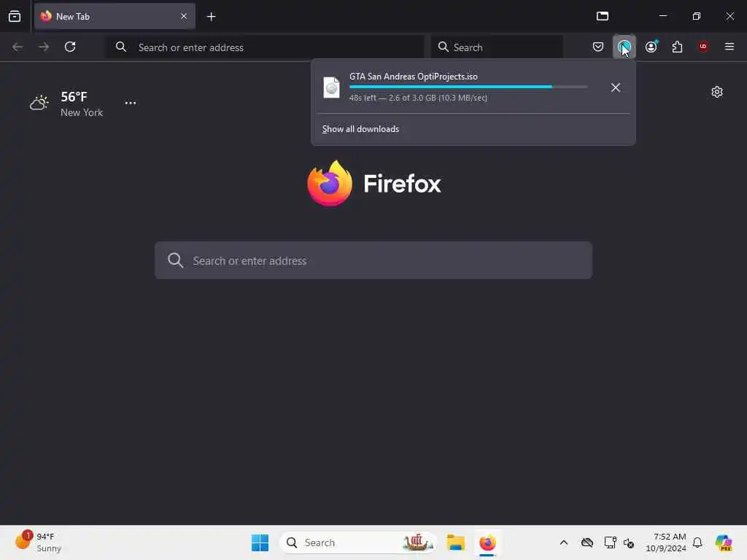Open Save to Pocket icon

(598, 47)
